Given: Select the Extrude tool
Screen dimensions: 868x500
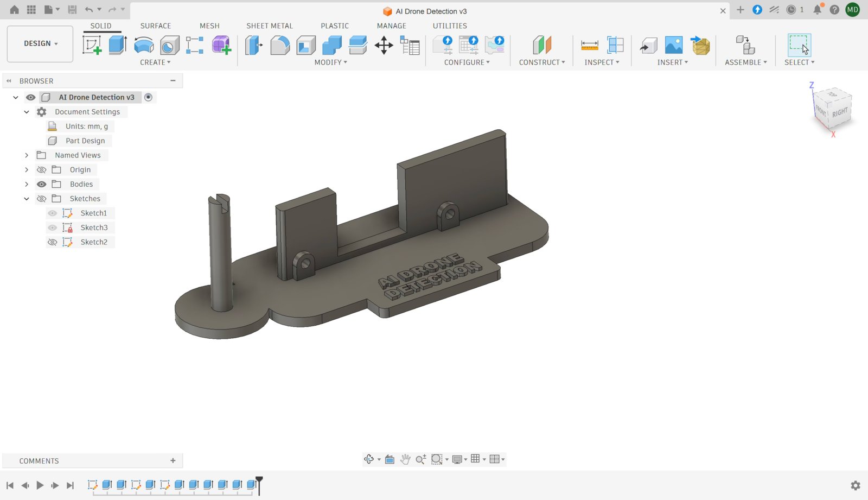Looking at the screenshot, I should click(117, 45).
